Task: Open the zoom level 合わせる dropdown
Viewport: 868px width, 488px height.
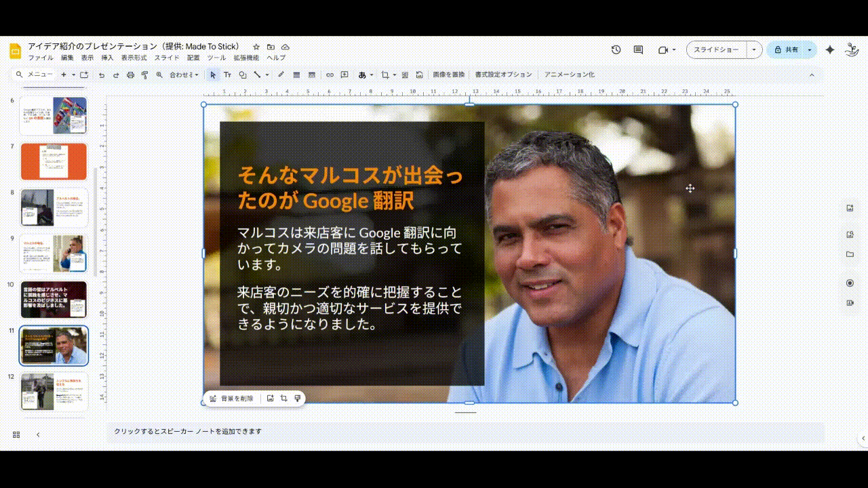Action: tap(184, 75)
